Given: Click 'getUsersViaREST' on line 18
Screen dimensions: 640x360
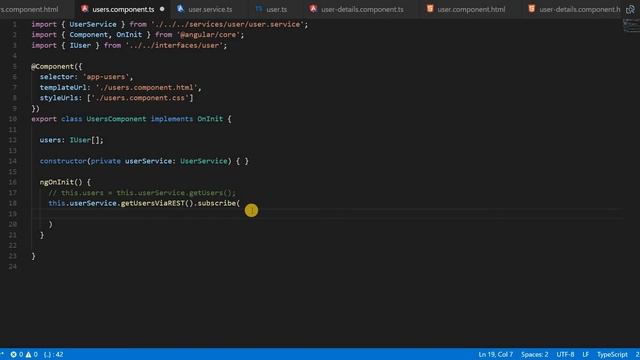Looking at the screenshot, I should [x=153, y=203].
